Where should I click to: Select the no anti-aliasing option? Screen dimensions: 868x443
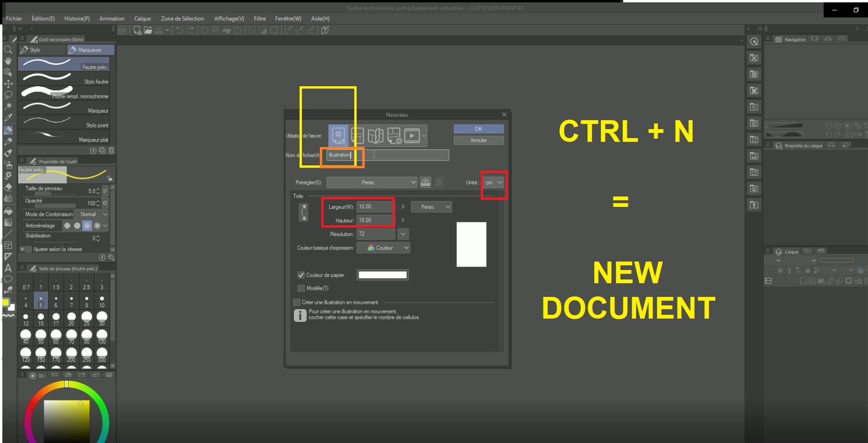[x=67, y=226]
